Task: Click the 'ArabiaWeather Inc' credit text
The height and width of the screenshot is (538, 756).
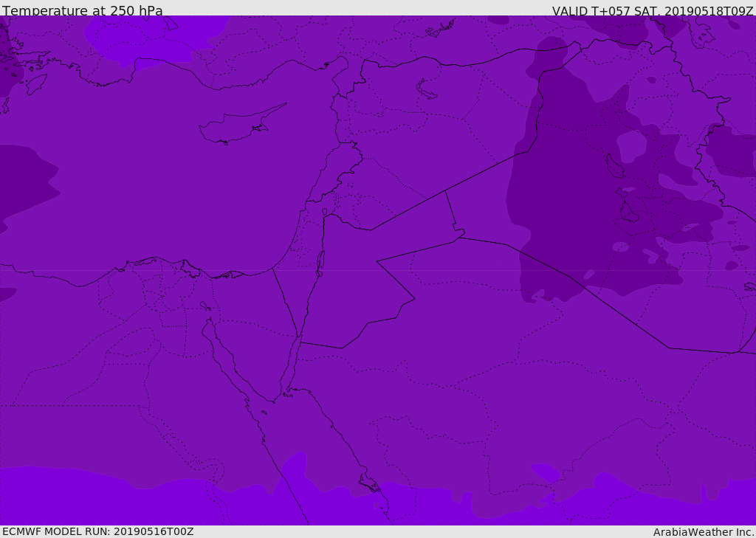Action: tap(704, 532)
